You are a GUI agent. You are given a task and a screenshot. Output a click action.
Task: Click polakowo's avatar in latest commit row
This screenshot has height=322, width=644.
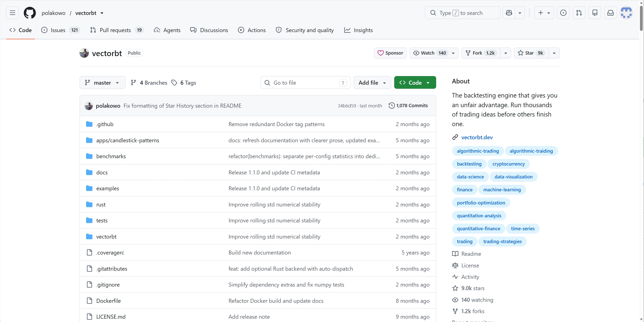[89, 106]
